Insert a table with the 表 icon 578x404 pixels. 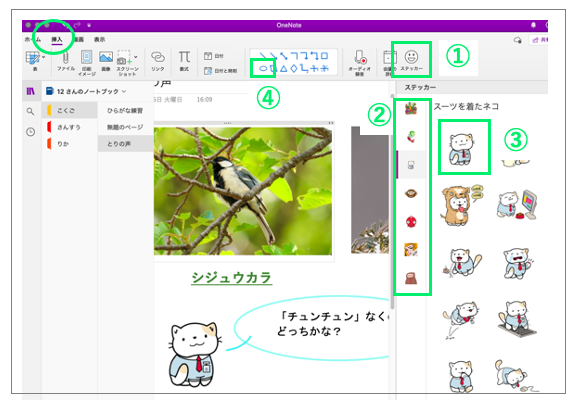33,59
